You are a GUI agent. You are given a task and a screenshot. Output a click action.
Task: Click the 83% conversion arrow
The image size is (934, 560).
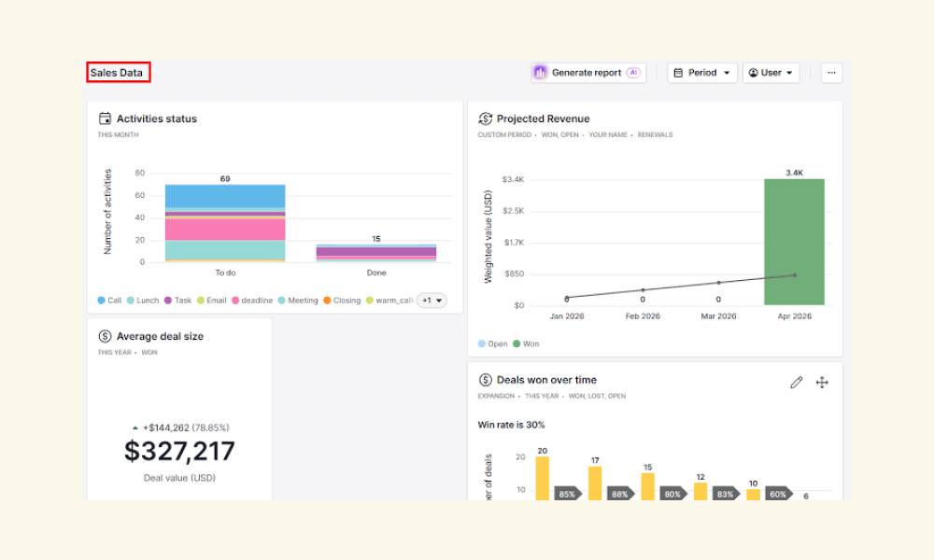(x=726, y=494)
